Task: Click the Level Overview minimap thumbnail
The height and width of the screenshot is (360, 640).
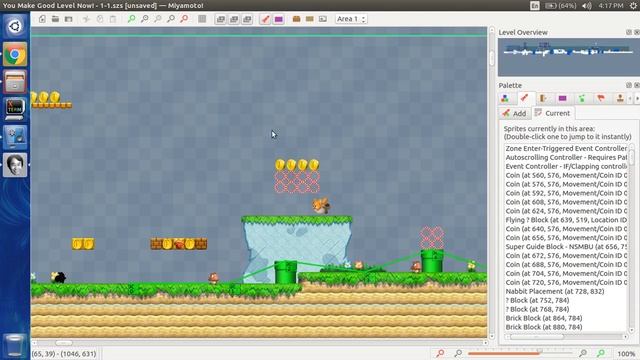Action: (569, 57)
